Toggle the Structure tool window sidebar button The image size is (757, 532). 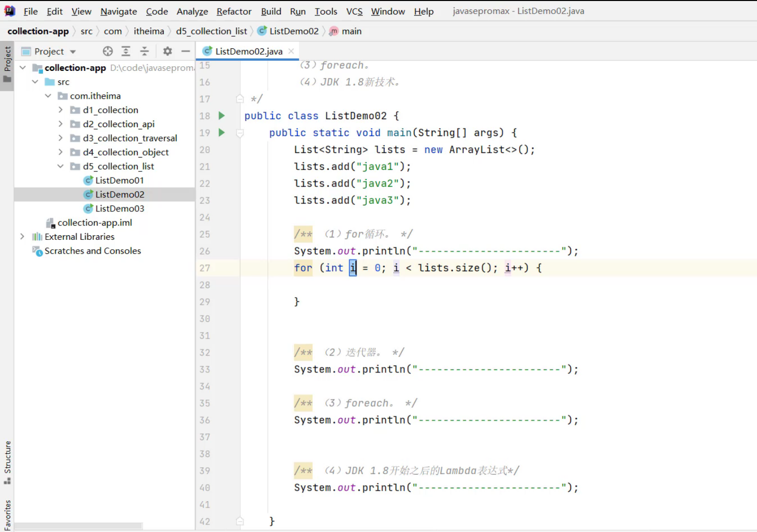tap(7, 462)
